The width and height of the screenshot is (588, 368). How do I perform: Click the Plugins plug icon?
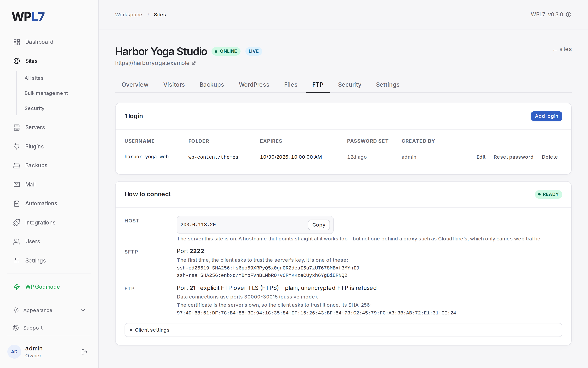[x=17, y=146]
